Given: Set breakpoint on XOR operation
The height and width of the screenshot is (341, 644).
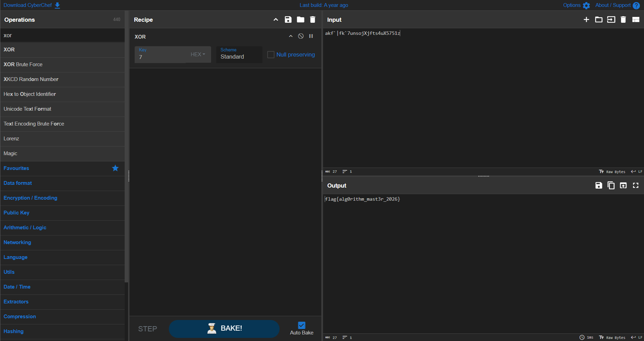Looking at the screenshot, I should pyautogui.click(x=311, y=36).
